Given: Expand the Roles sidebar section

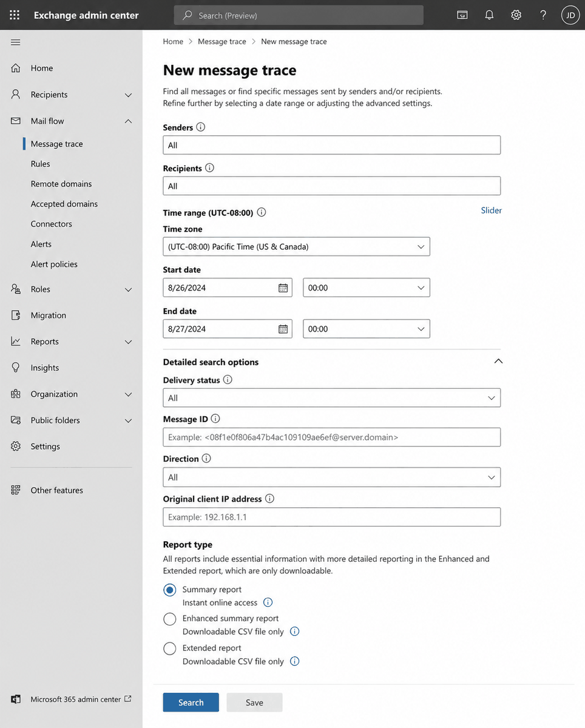Looking at the screenshot, I should (x=128, y=289).
